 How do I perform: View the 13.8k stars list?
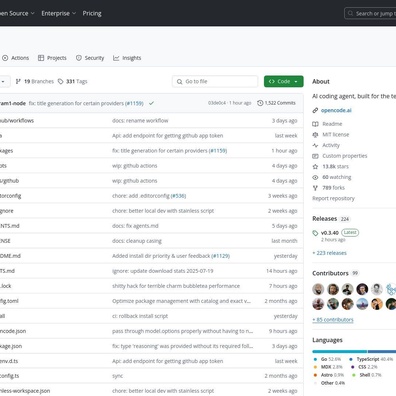click(335, 166)
